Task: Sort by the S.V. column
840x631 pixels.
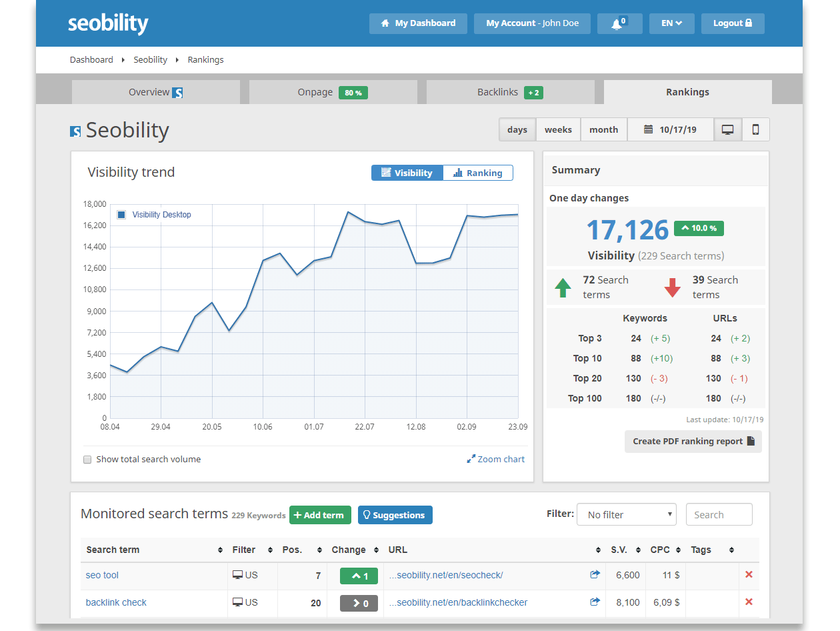Action: point(625,550)
